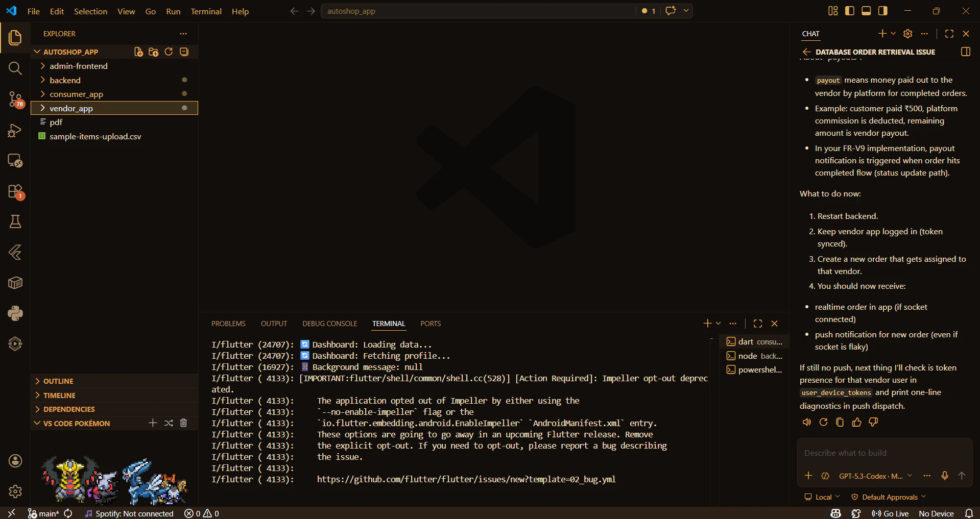Give the chat answer a thumbs up
This screenshot has height=519, width=980.
pos(856,422)
